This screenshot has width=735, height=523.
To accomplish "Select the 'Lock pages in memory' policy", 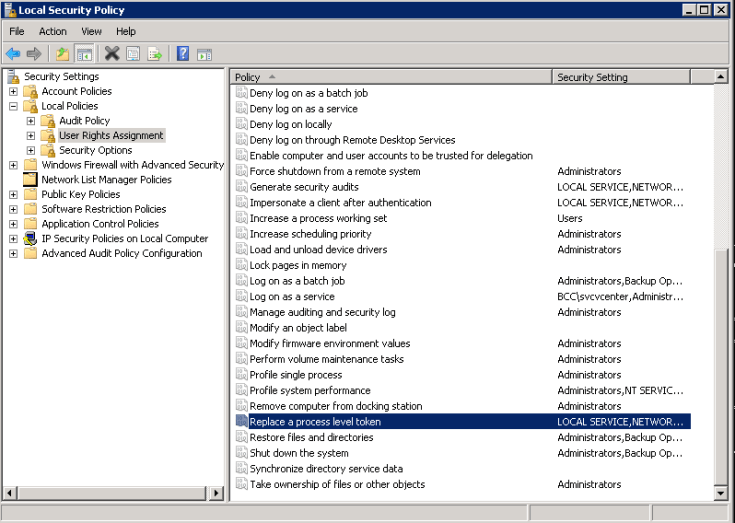I will (x=297, y=265).
